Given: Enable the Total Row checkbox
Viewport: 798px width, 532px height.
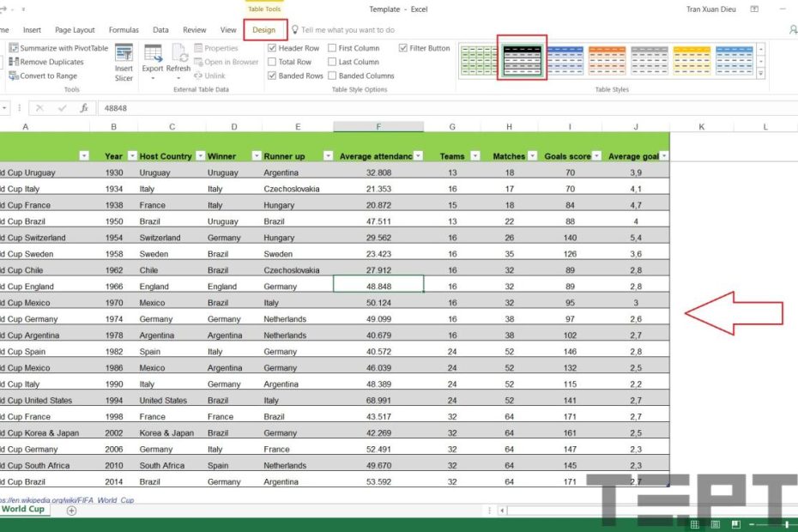Looking at the screenshot, I should tap(272, 62).
